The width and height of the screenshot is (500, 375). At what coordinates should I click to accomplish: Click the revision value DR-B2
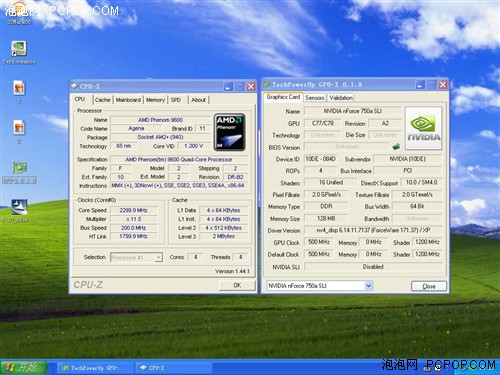point(235,177)
